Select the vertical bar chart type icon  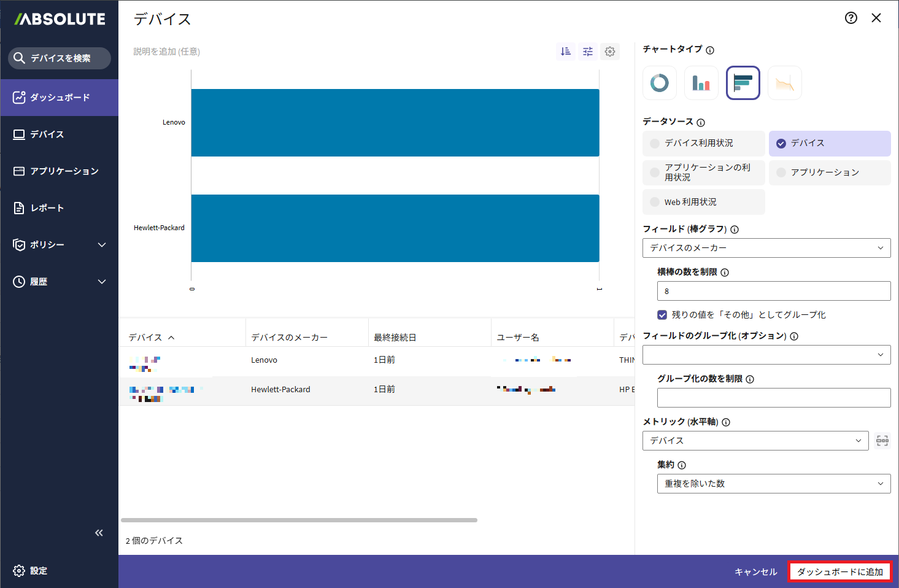701,83
